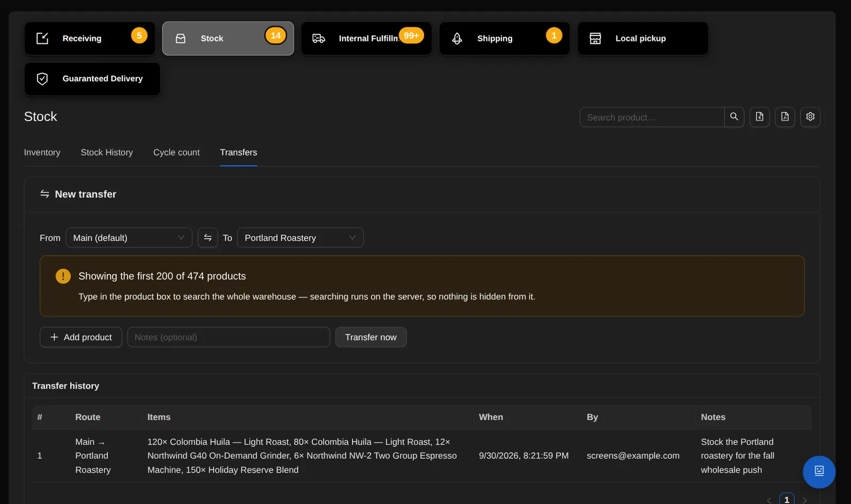Click the Stock box icon
The image size is (851, 504).
(181, 38)
